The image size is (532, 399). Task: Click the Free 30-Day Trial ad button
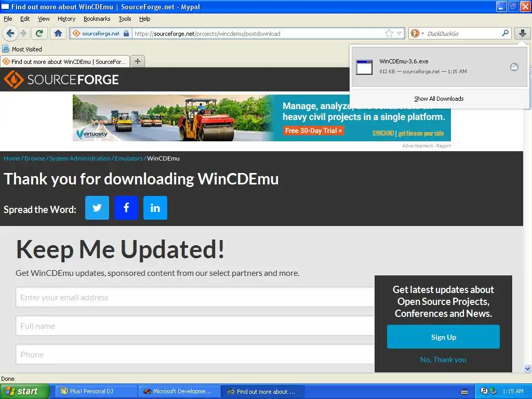pyautogui.click(x=313, y=130)
